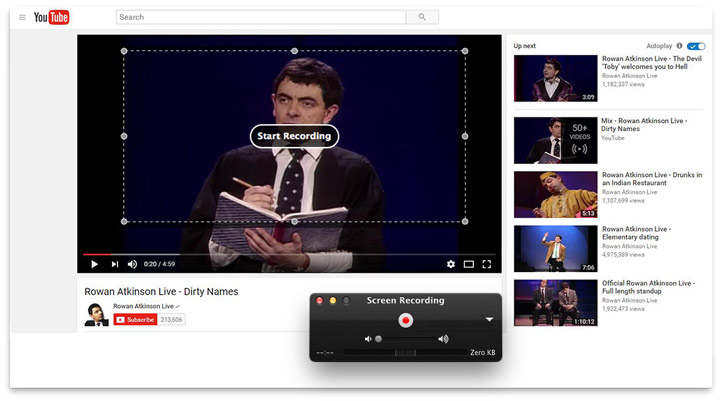The height and width of the screenshot is (401, 720).
Task: Click 'Rowan Atkinson Live - Dirty Names' title
Action: click(x=161, y=292)
